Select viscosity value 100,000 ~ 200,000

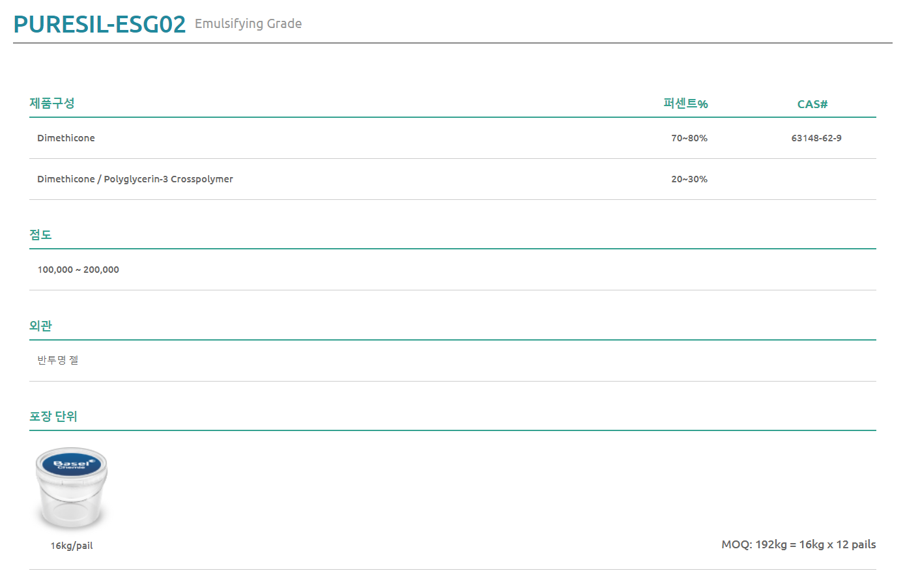coord(78,270)
